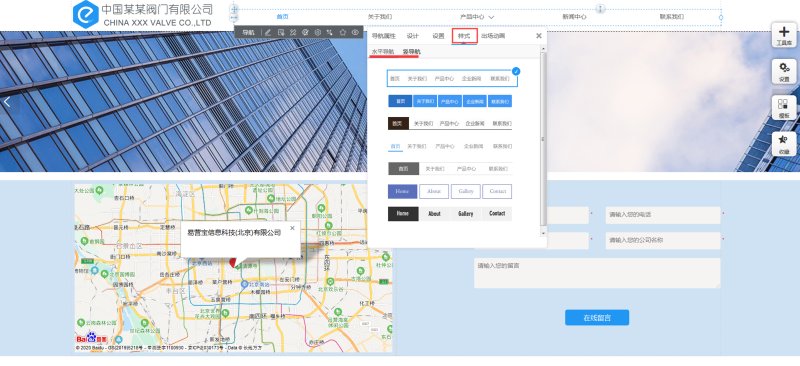
Task: Switch to the 样式 tab
Action: click(x=464, y=36)
